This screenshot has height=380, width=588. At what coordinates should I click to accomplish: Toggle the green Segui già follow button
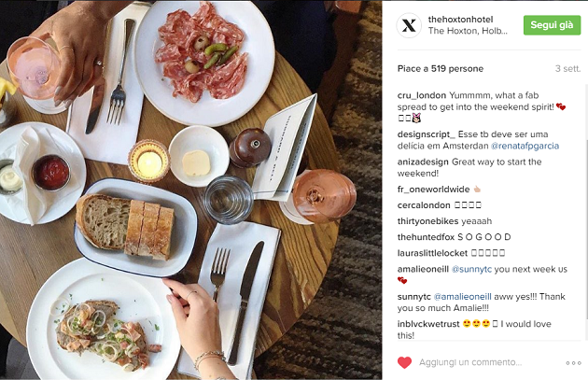tap(552, 25)
